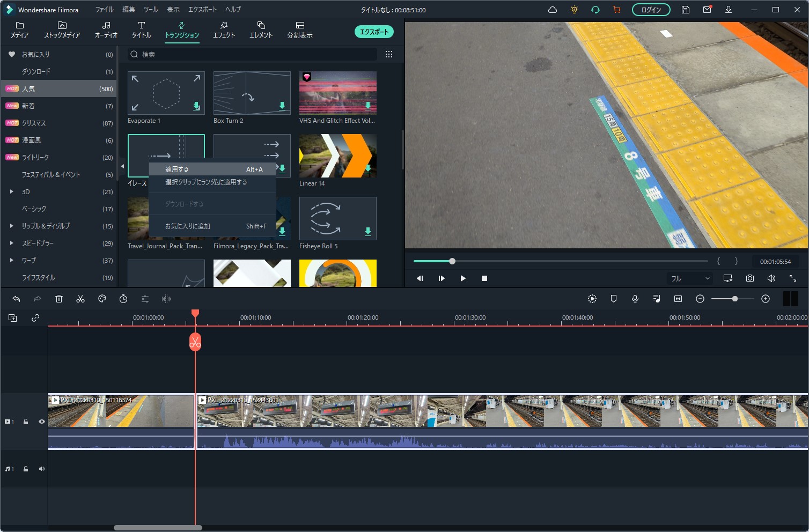Click the microphone voiceover record icon
Image resolution: width=809 pixels, height=532 pixels.
(x=635, y=299)
